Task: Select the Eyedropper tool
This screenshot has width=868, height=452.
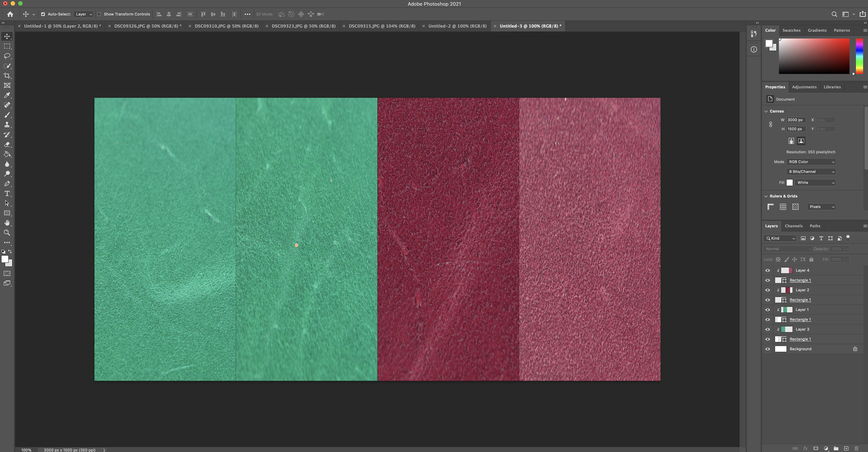Action: click(7, 95)
